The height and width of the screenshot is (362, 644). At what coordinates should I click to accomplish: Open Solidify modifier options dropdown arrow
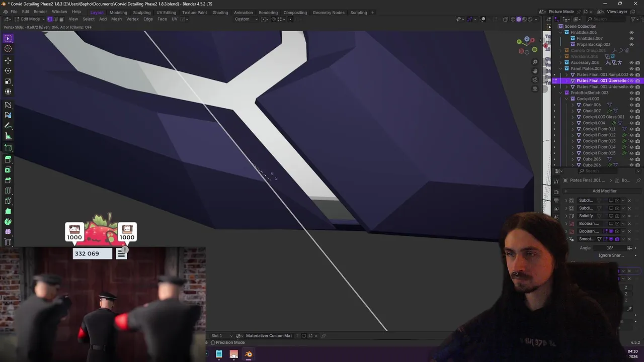pyautogui.click(x=623, y=216)
